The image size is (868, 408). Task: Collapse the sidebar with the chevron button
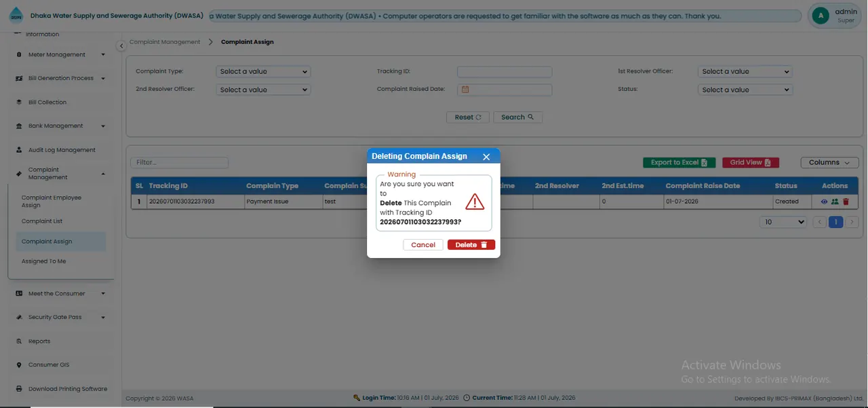point(121,46)
